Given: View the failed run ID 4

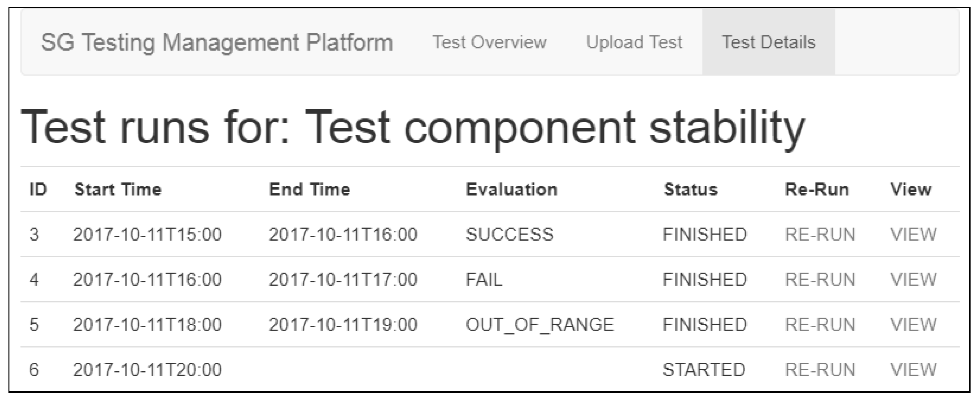Looking at the screenshot, I should (x=913, y=279).
